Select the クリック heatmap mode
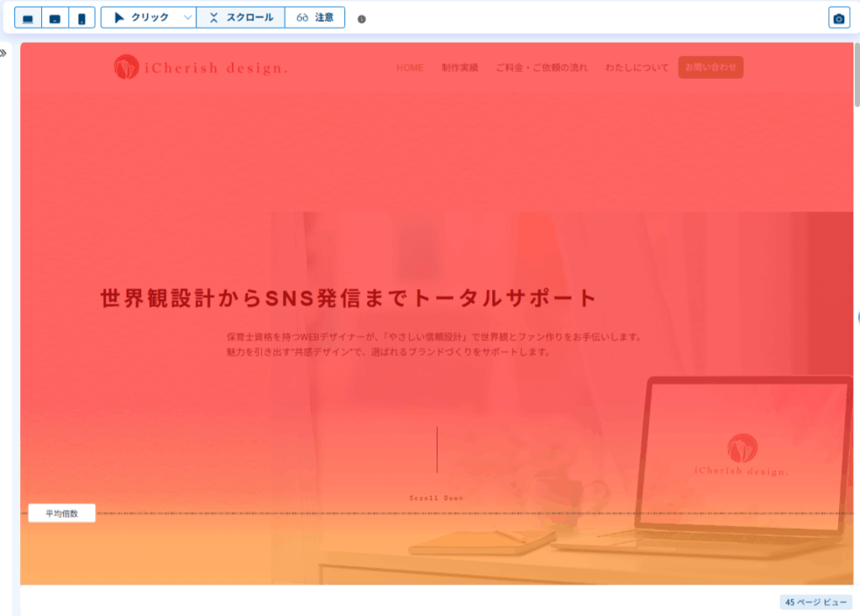 (141, 18)
